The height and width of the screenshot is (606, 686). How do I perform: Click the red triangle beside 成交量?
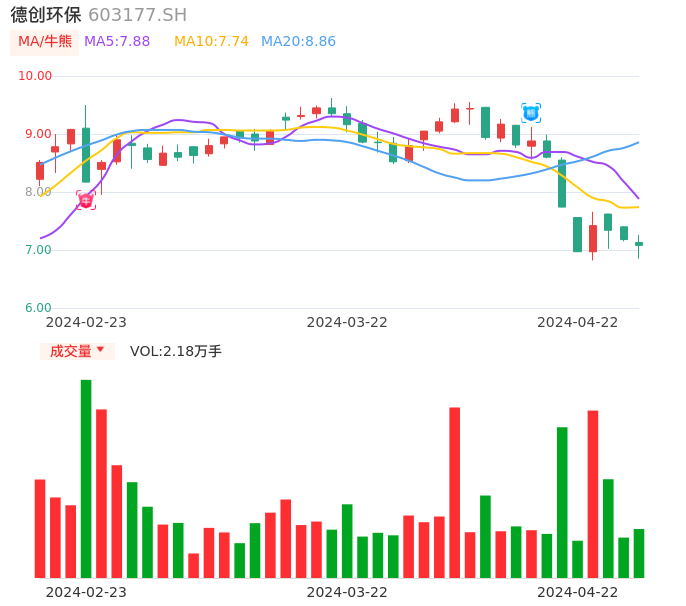tap(100, 350)
